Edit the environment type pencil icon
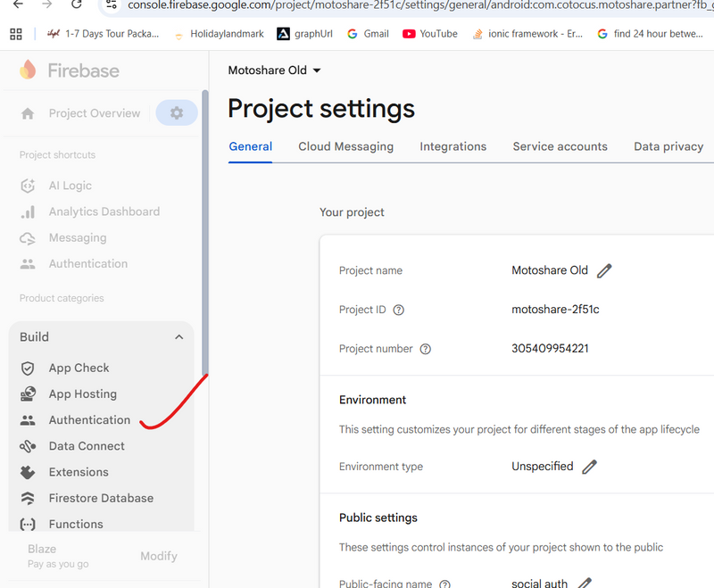 589,467
